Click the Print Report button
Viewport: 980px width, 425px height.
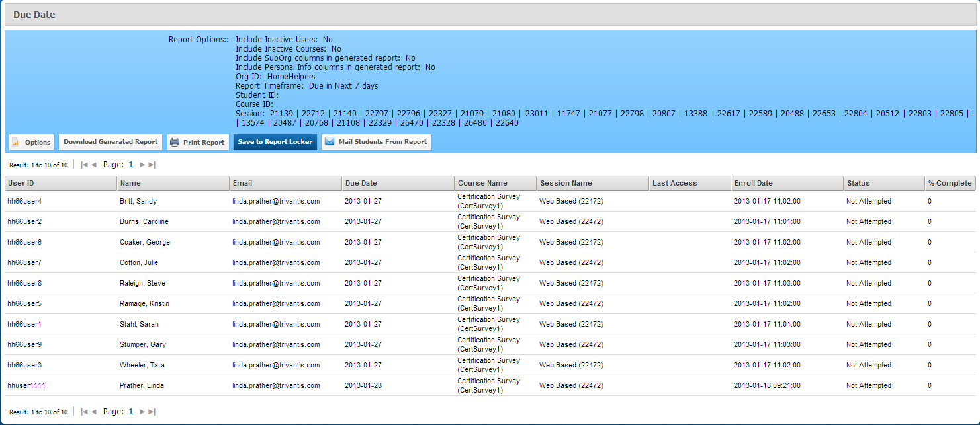pos(197,142)
